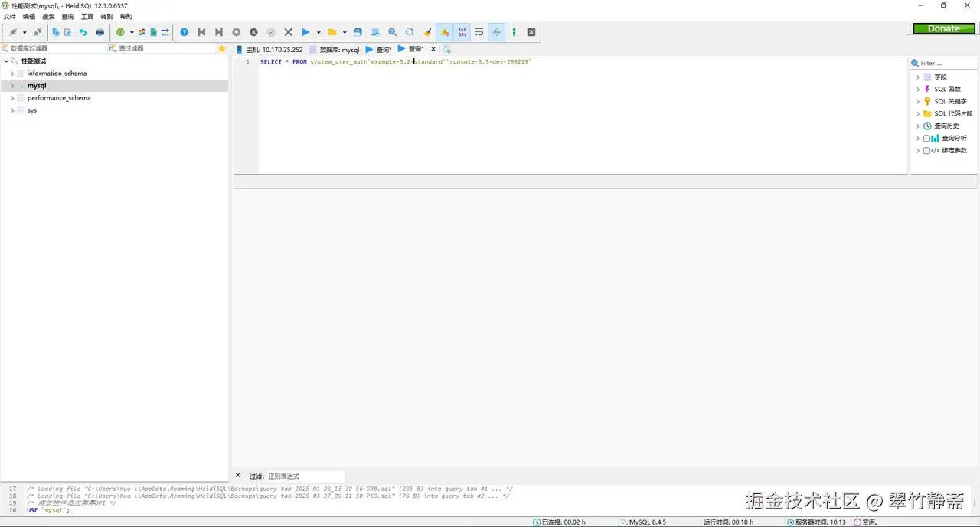Viewport: 980px width, 527px height.
Task: Click the Delete row circle-x icon
Action: [253, 32]
